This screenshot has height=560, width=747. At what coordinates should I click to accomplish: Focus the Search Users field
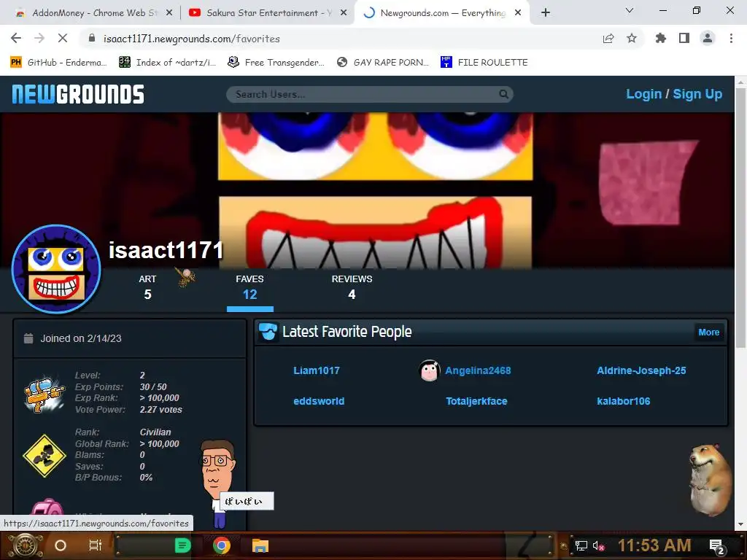point(370,94)
